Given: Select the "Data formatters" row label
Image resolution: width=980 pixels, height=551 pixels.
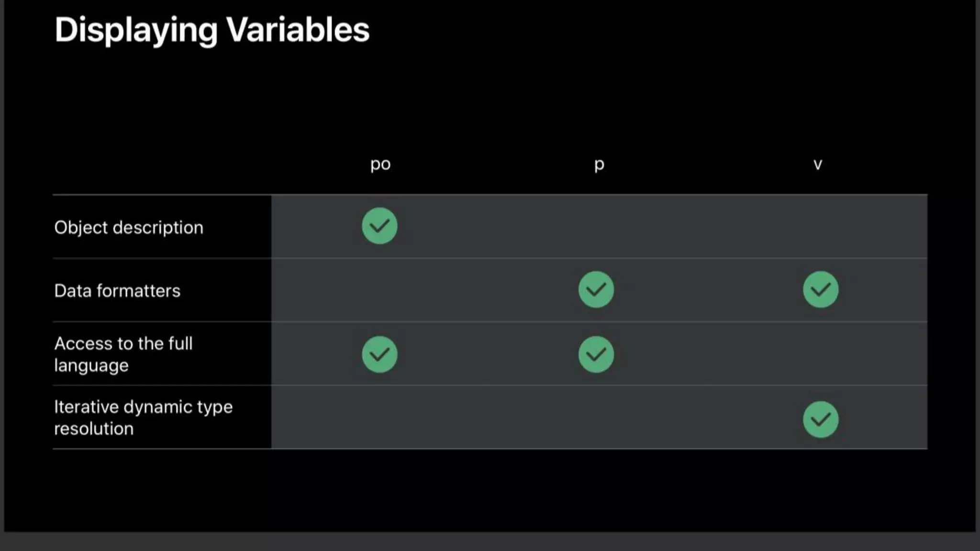Looking at the screenshot, I should [x=117, y=291].
